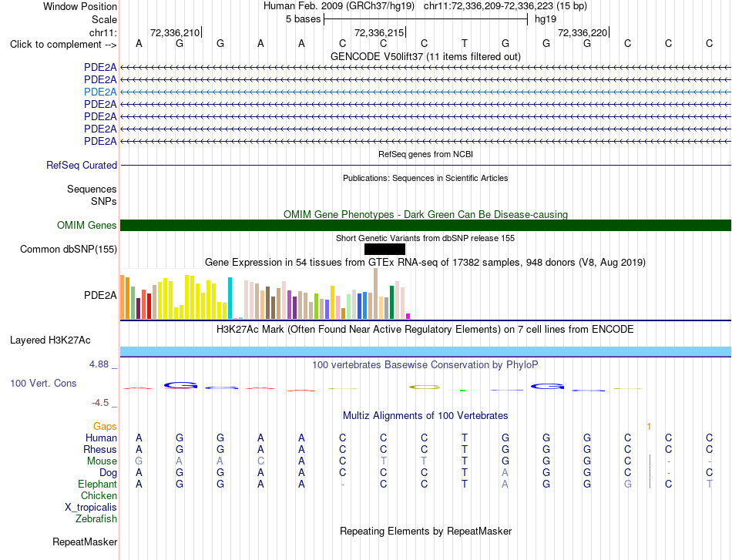Click the light blue Layered H3K27Ac bar
The image size is (732, 560).
(x=425, y=352)
